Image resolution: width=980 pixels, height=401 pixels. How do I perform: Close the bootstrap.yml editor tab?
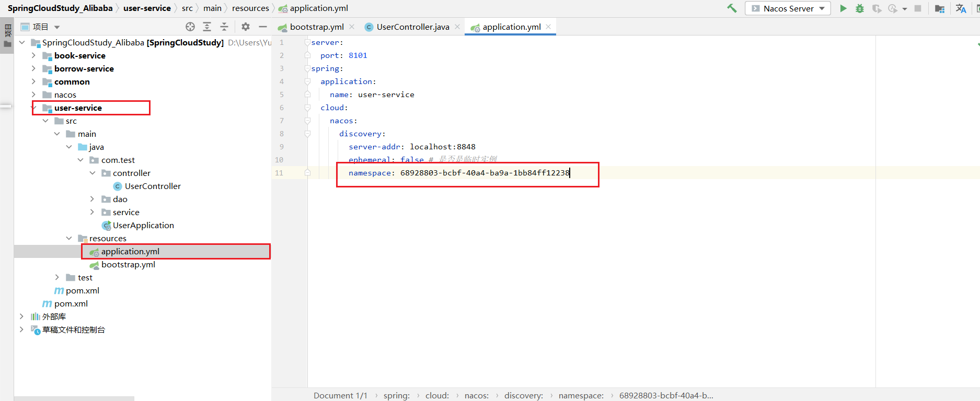pos(352,27)
